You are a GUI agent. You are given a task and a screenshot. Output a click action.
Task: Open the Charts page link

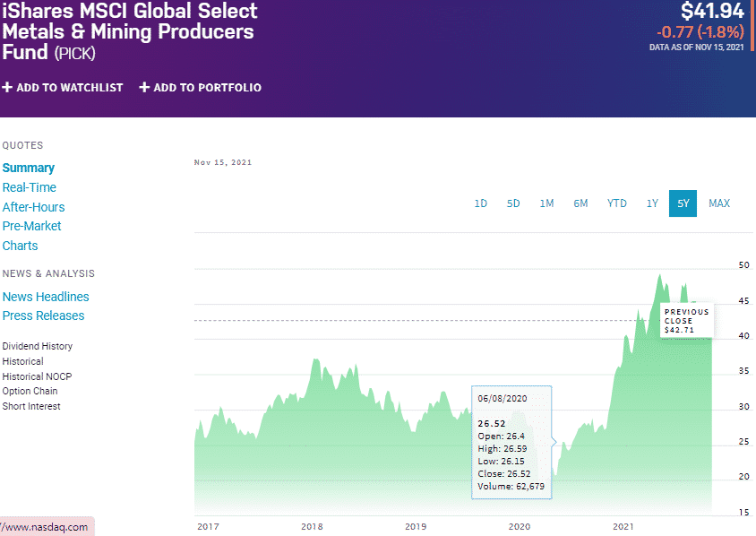(20, 246)
